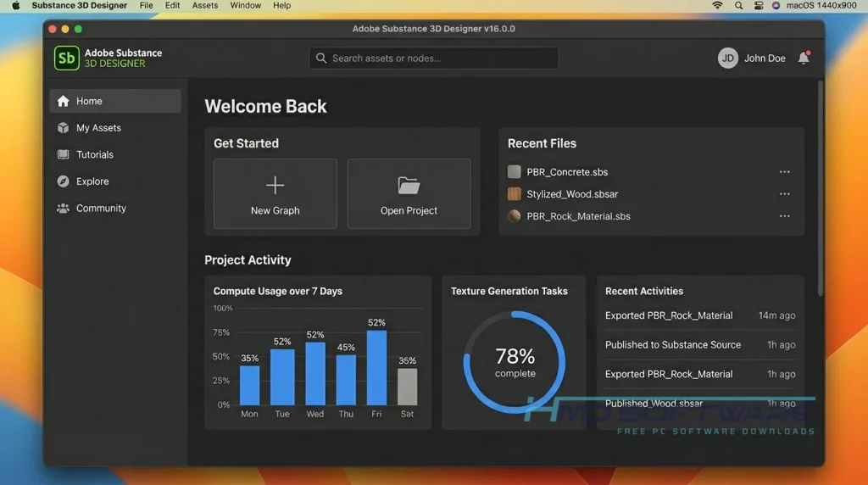Open recent file Stylized_Wood.sbsar
This screenshot has width=868, height=485.
572,194
